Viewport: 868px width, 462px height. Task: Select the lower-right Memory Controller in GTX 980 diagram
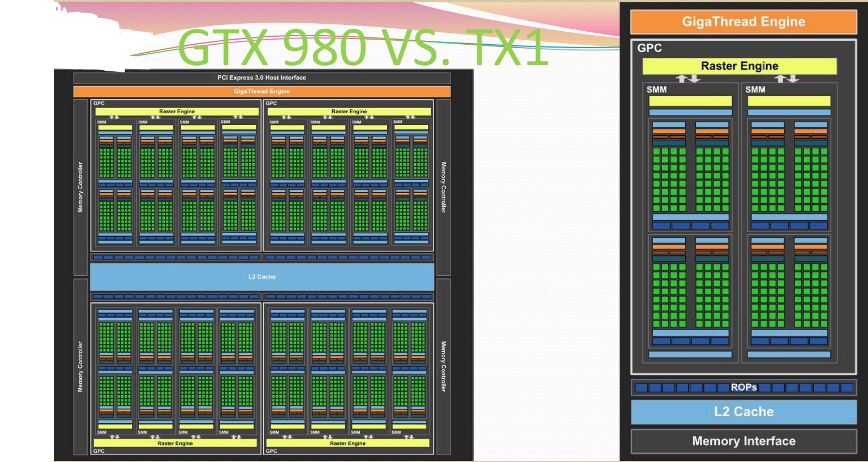[x=444, y=366]
